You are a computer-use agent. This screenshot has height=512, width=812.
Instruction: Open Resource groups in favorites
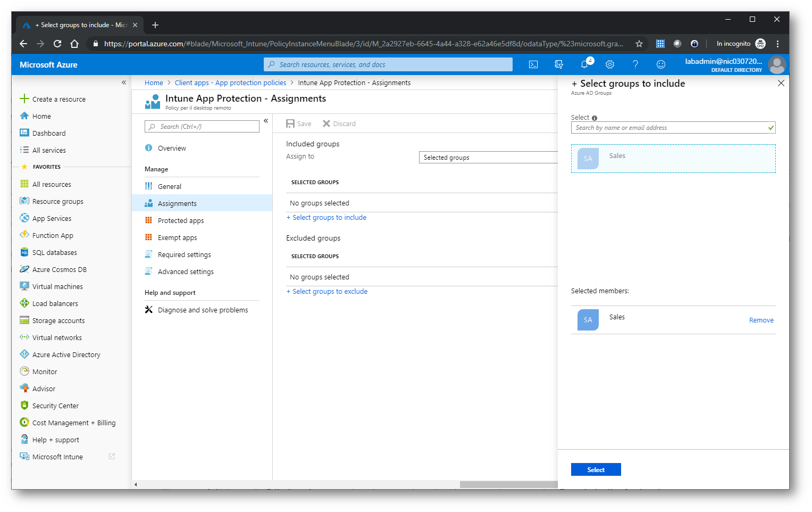[58, 201]
